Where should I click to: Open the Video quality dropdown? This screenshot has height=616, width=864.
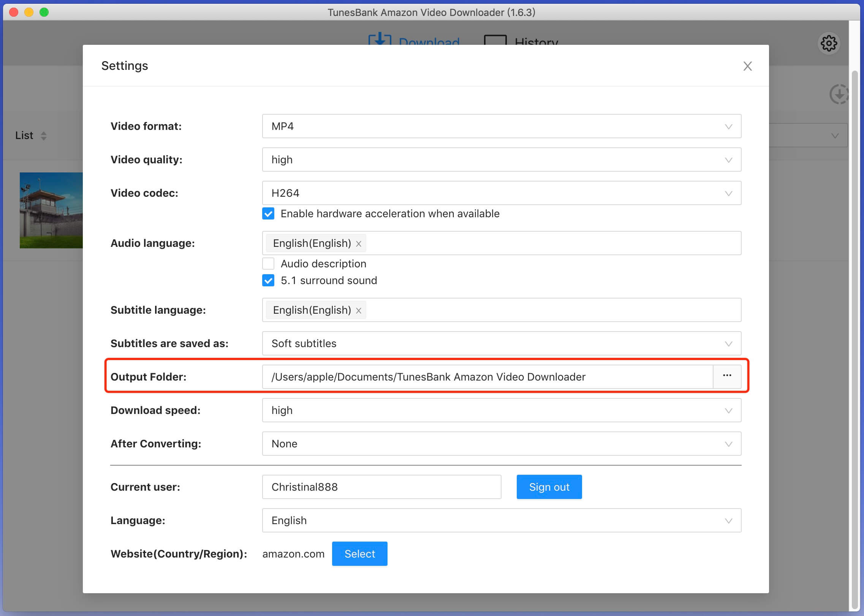pos(502,160)
